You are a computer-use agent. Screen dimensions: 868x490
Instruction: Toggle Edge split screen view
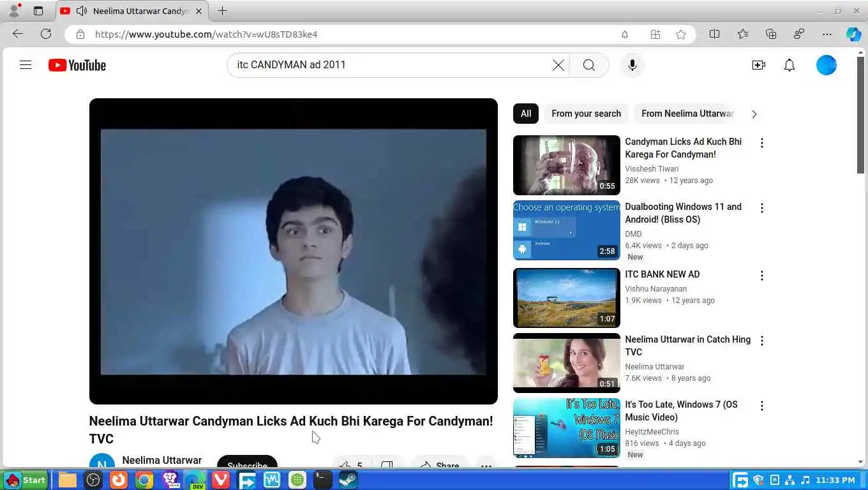coord(715,34)
